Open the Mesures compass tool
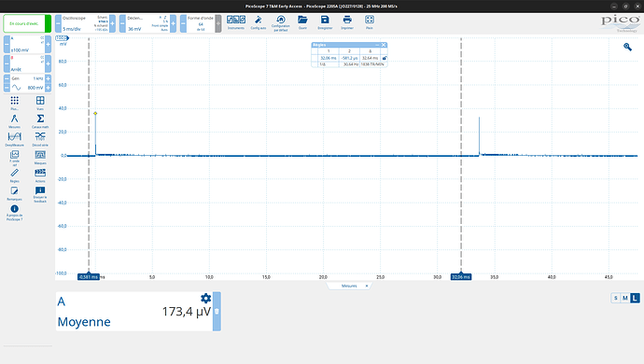This screenshot has width=644, height=364. [x=14, y=120]
